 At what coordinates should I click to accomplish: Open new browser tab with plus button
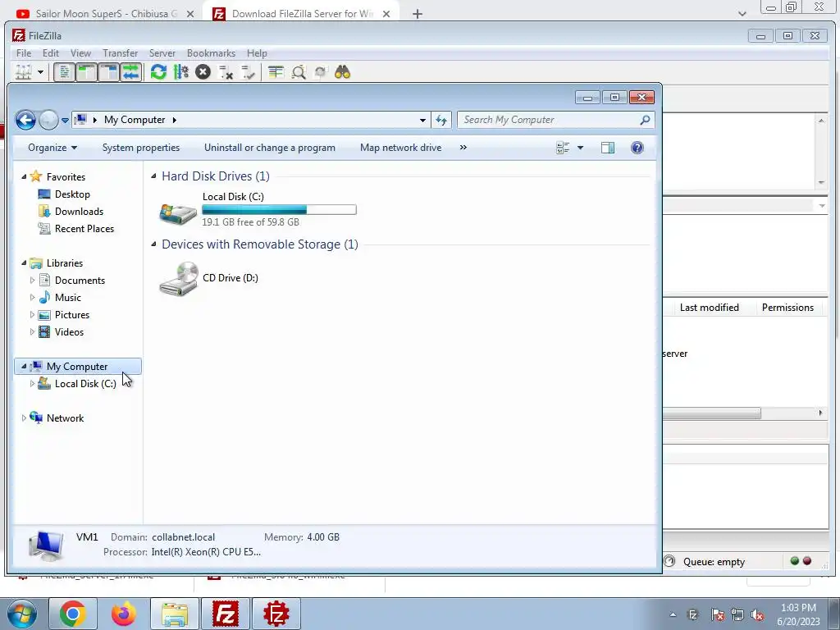(x=418, y=14)
